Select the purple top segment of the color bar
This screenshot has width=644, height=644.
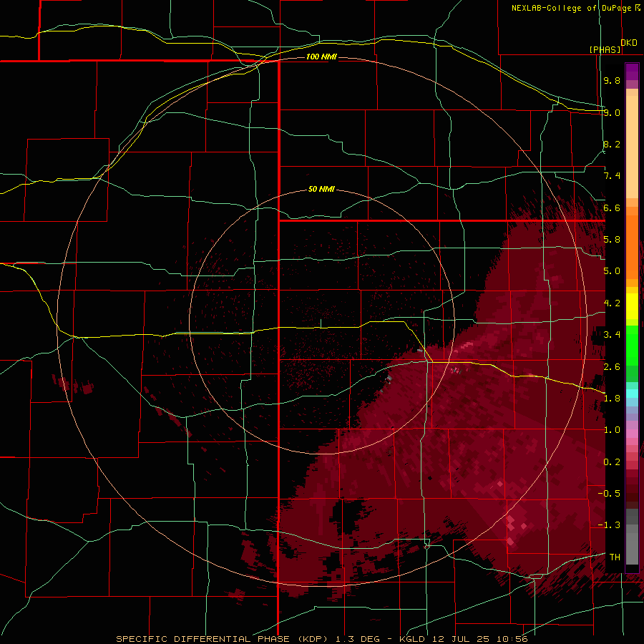click(x=632, y=72)
